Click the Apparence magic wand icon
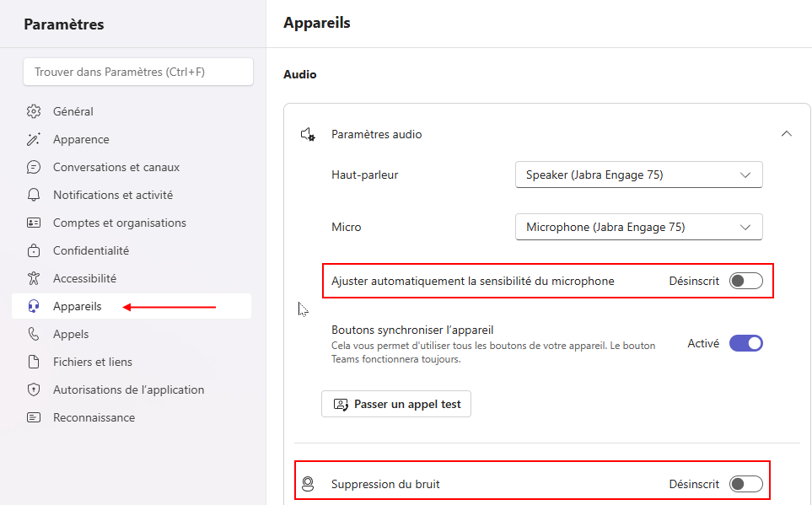The width and height of the screenshot is (812, 505). coord(34,139)
